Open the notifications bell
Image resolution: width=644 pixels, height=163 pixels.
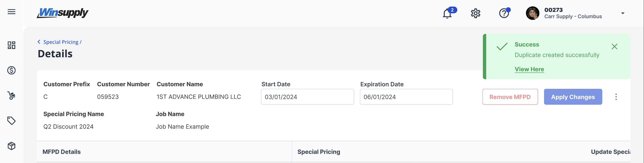point(447,13)
